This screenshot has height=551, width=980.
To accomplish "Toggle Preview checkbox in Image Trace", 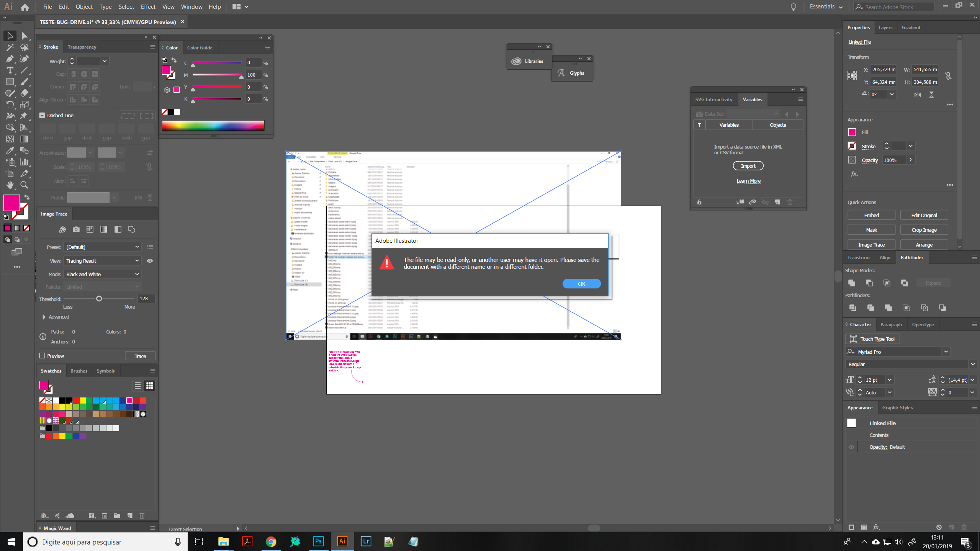I will (x=42, y=356).
